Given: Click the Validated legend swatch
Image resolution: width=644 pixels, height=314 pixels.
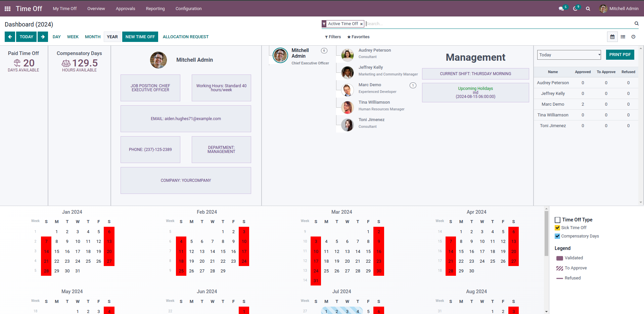Looking at the screenshot, I should click(x=560, y=258).
